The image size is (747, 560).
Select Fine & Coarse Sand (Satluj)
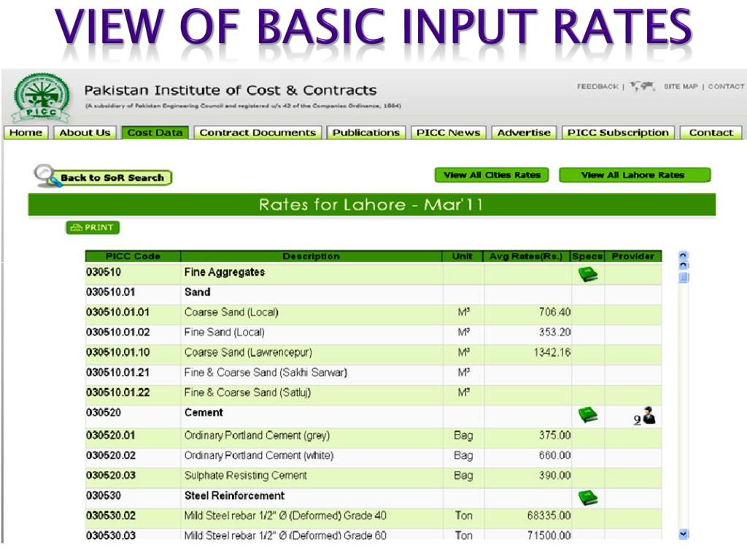coord(247,392)
